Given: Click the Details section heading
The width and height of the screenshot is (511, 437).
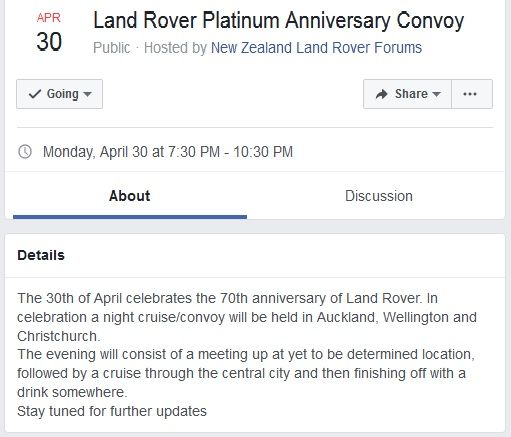Looking at the screenshot, I should (x=41, y=255).
